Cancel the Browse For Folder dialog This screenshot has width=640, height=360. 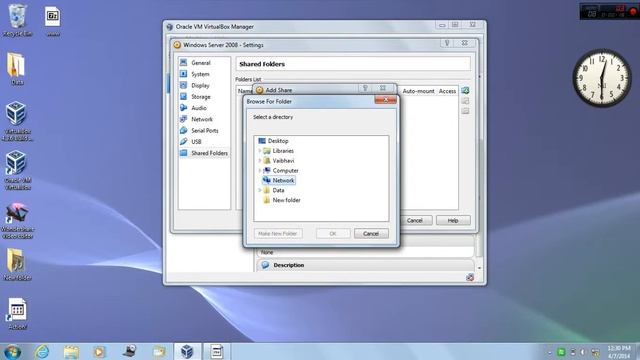click(x=371, y=233)
